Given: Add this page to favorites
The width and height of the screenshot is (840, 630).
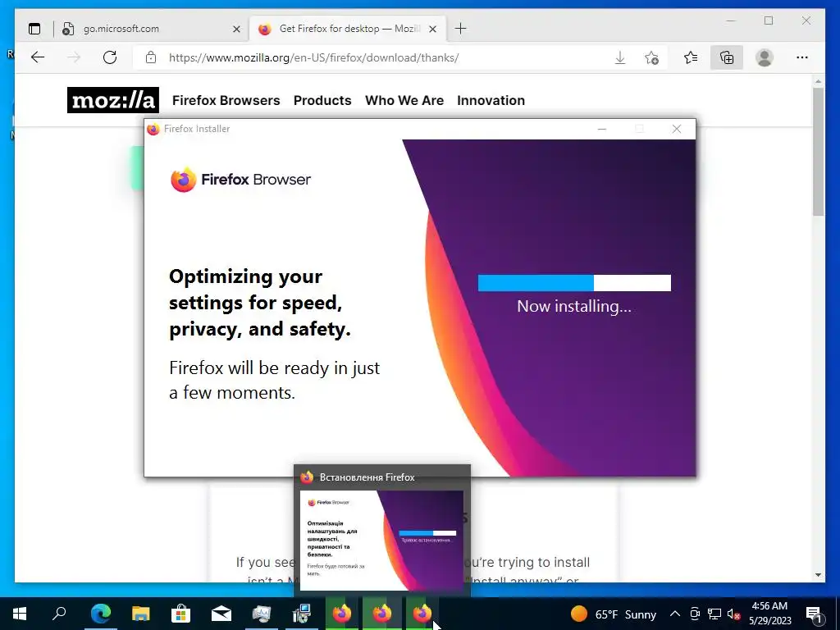Looking at the screenshot, I should point(651,57).
